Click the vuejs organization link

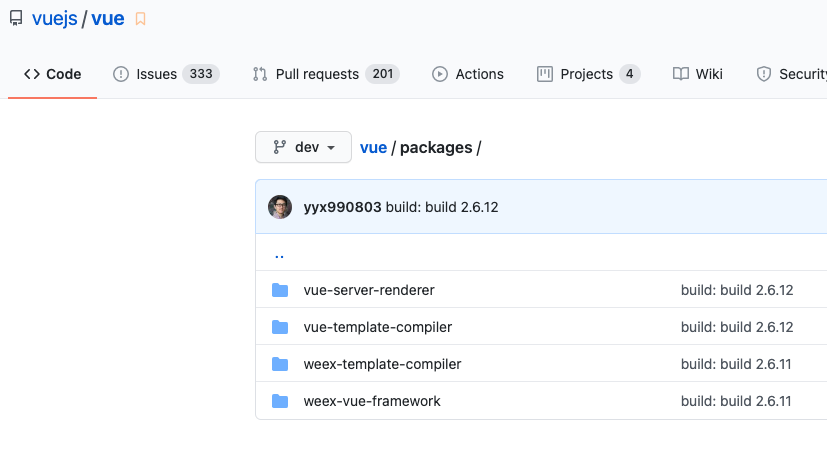54,18
